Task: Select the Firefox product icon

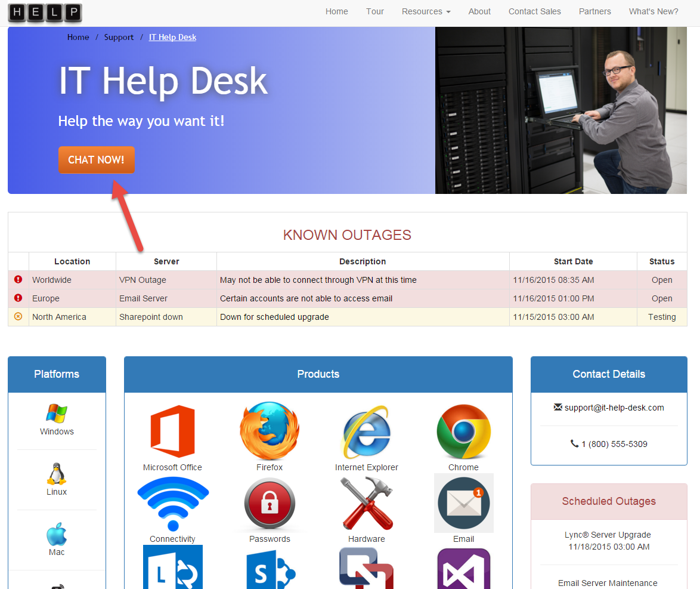Action: 270,431
